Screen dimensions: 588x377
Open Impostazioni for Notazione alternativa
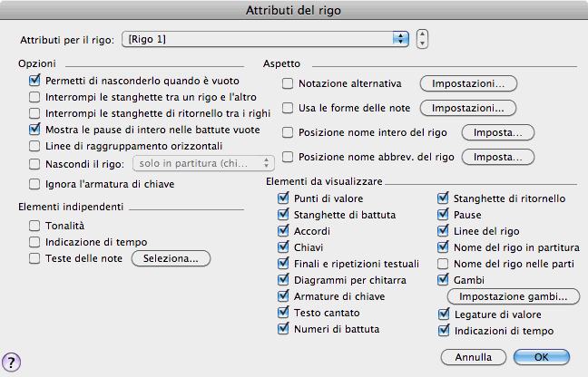467,83
